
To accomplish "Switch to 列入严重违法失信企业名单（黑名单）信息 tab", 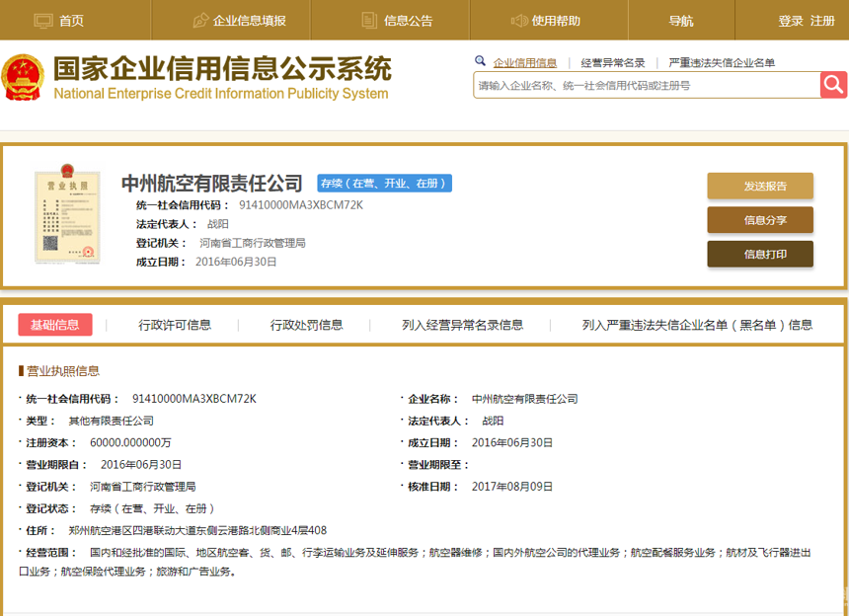I will click(x=697, y=325).
